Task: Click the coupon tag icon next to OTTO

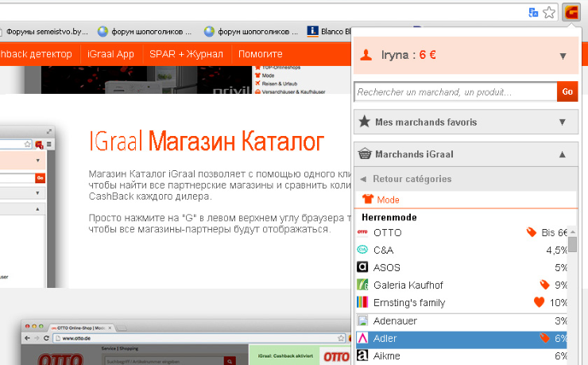Action: [532, 232]
